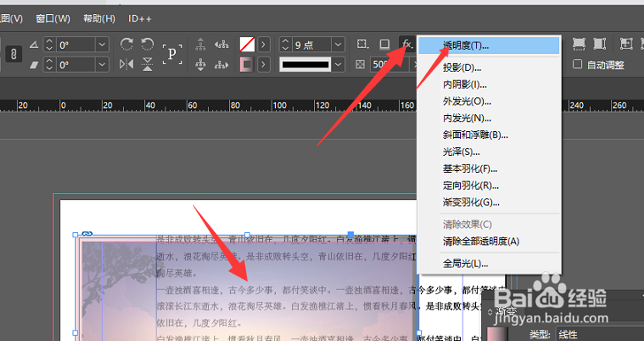Click the gradient preview swatch in 渐变 panel
This screenshot has width=644, height=341.
click(497, 334)
